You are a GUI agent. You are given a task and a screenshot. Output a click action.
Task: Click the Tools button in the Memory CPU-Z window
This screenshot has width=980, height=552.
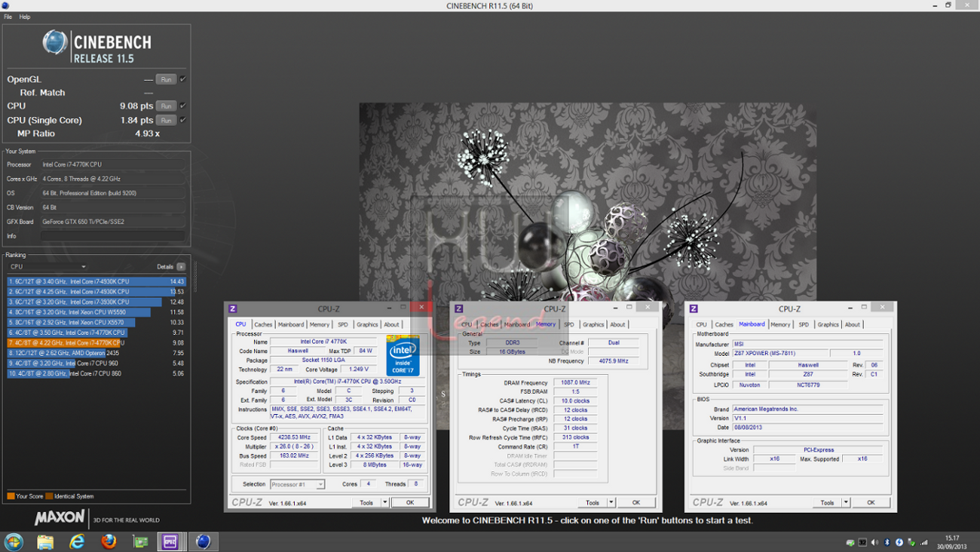click(593, 502)
